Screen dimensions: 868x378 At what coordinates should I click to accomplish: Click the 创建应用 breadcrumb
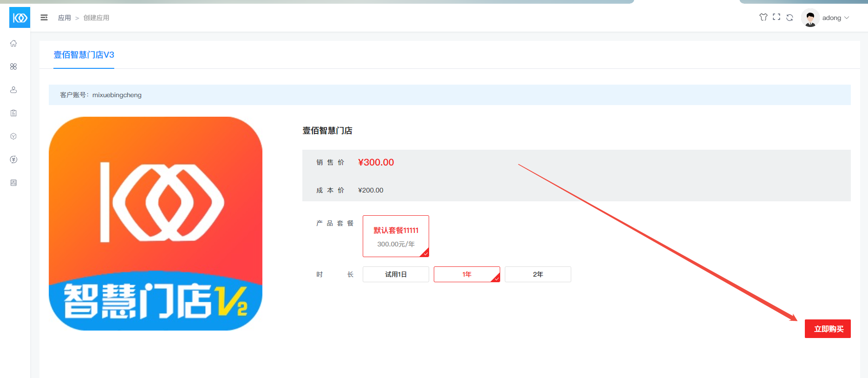pos(96,18)
